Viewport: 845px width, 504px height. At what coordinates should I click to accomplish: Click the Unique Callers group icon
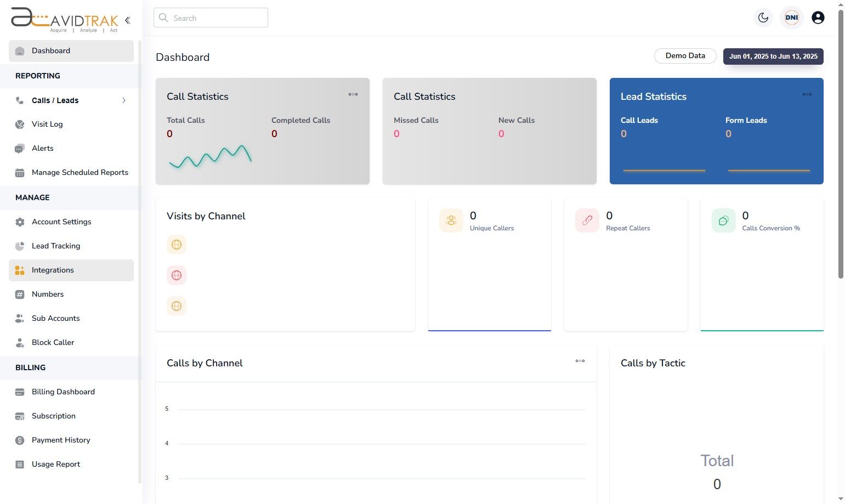pyautogui.click(x=451, y=220)
